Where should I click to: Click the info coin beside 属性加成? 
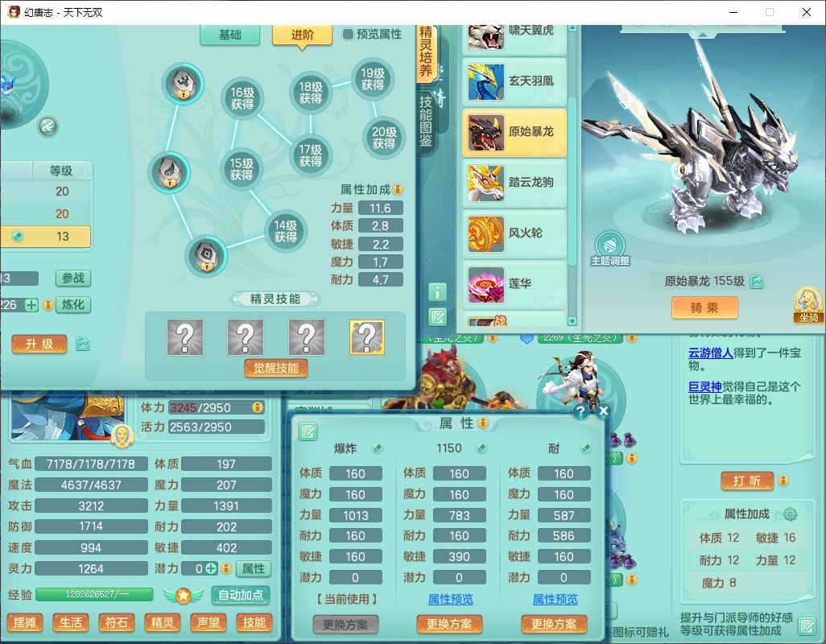click(399, 189)
